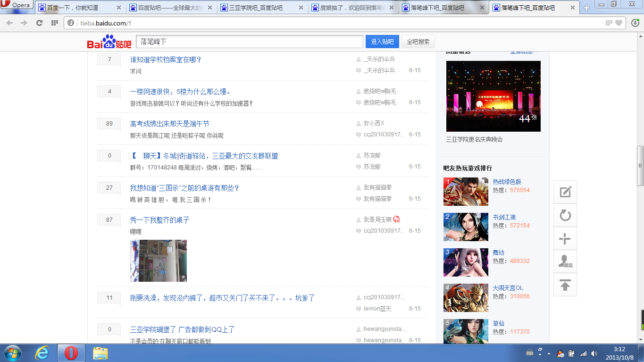Open the game 舞动 link
Screen dimensions: 644x362
pos(498,253)
